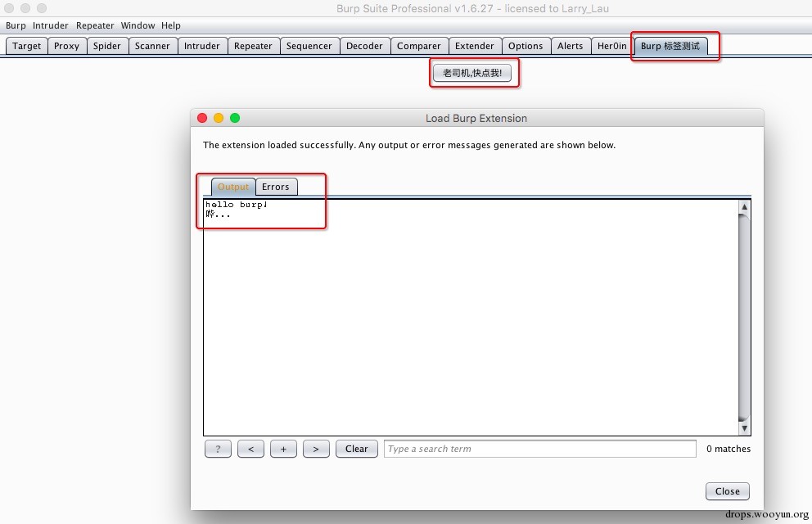The image size is (812, 524).
Task: Click the 老司机,快点我! button
Action: pos(472,73)
